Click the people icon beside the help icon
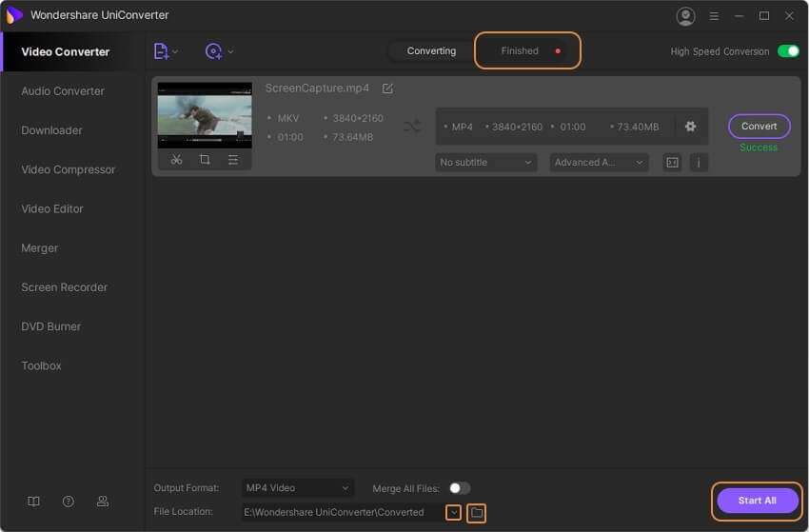Image resolution: width=809 pixels, height=532 pixels. pyautogui.click(x=103, y=502)
